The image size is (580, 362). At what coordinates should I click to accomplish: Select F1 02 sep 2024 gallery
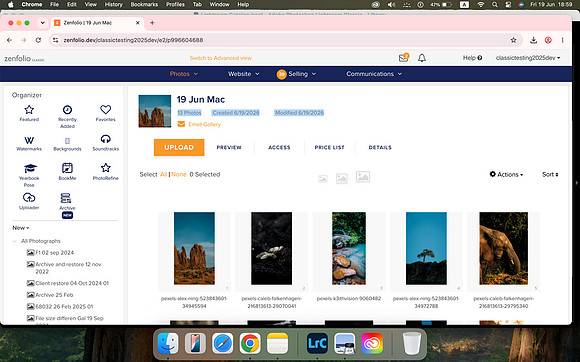coord(55,253)
